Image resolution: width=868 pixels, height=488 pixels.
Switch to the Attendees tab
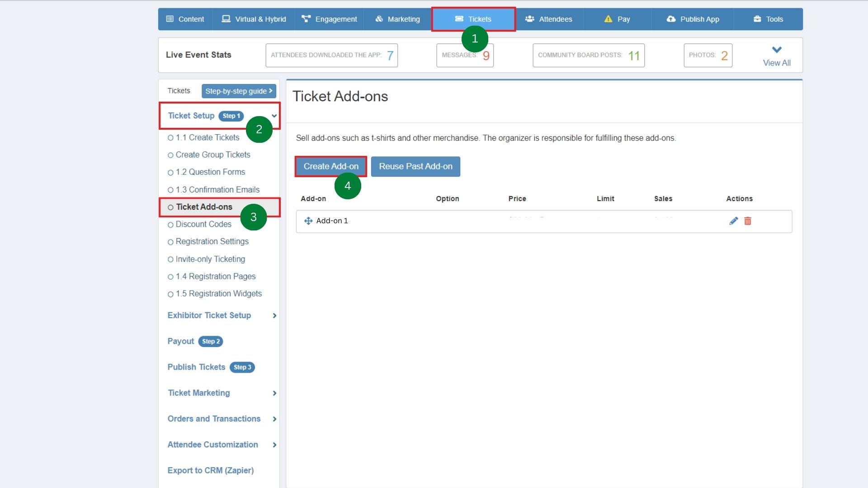[548, 19]
